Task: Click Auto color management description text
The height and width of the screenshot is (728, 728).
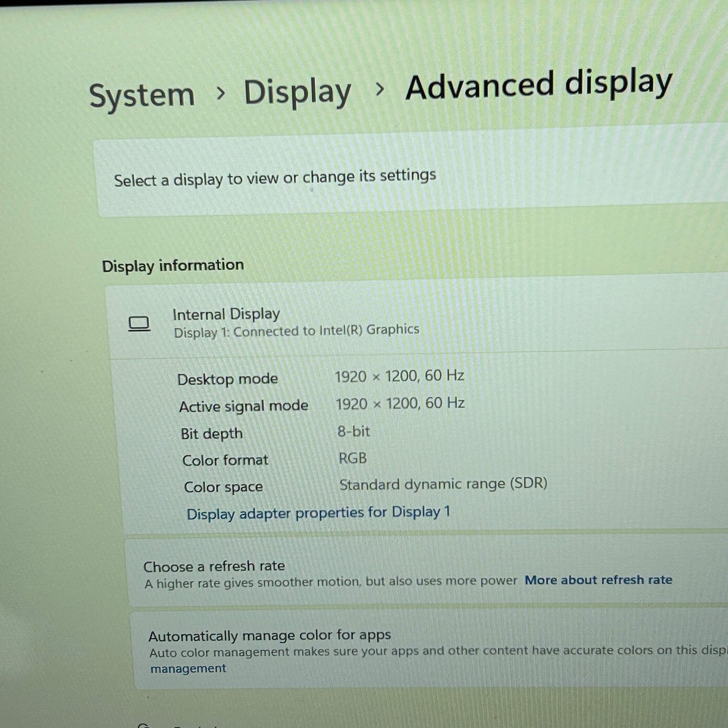Action: pos(438,651)
